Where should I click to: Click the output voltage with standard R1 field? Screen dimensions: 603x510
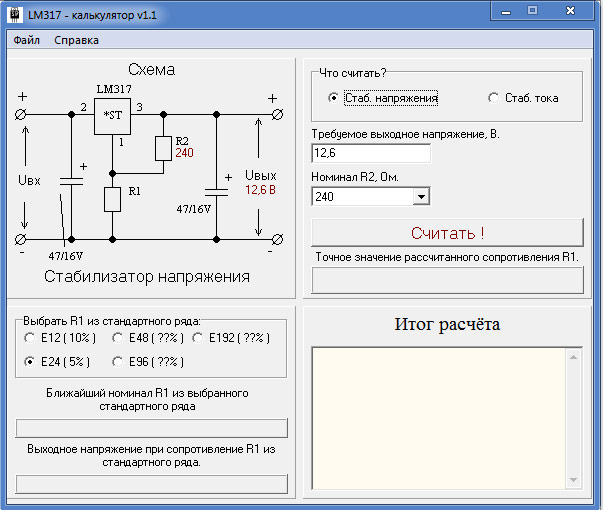point(151,484)
